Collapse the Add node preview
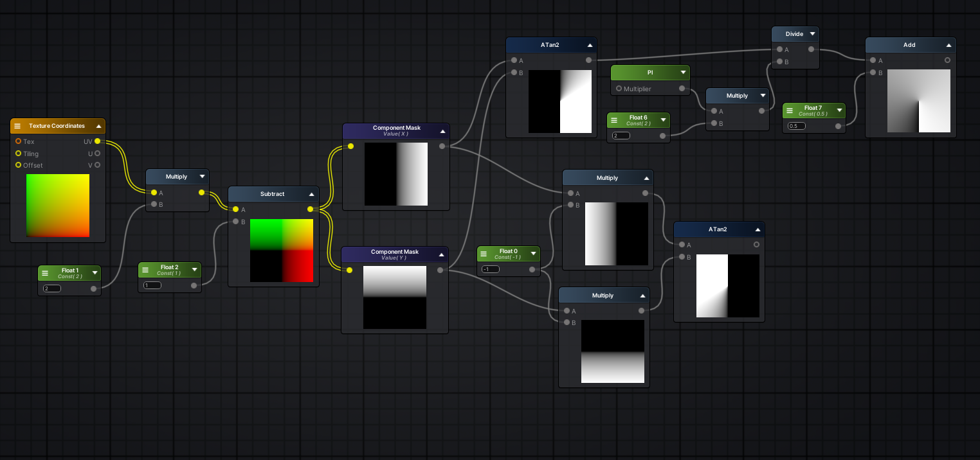This screenshot has height=460, width=980. (948, 45)
